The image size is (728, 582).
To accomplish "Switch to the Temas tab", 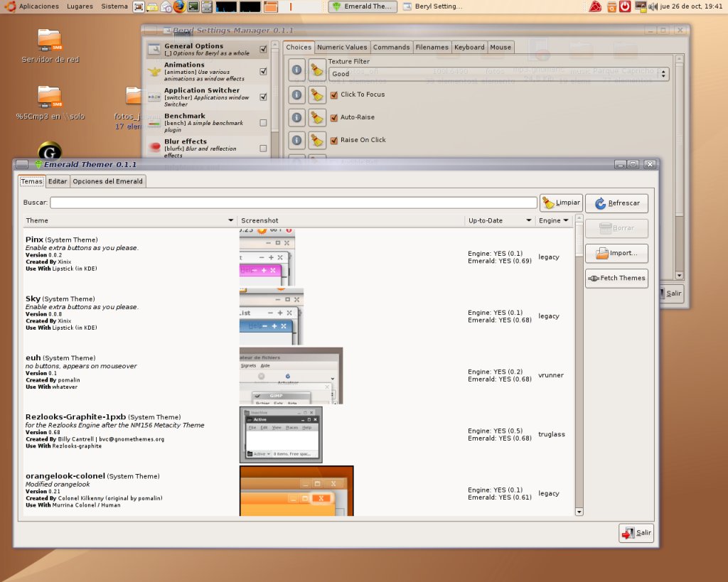I will 31,181.
